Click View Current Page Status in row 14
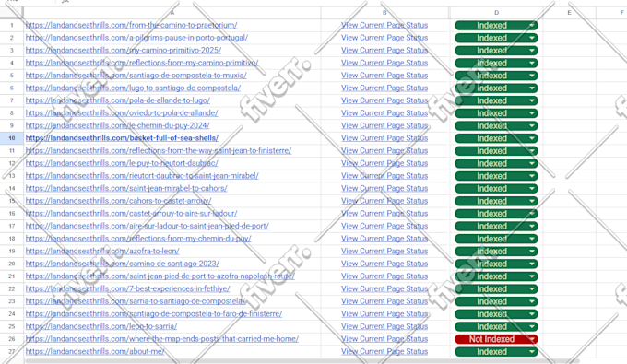The image size is (627, 364). 384,188
